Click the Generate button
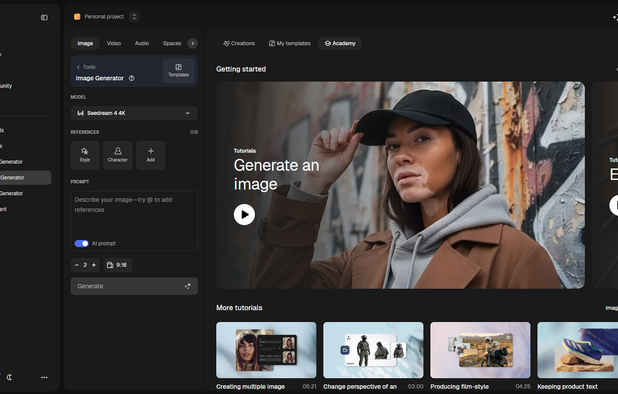The height and width of the screenshot is (394, 618). click(x=134, y=286)
